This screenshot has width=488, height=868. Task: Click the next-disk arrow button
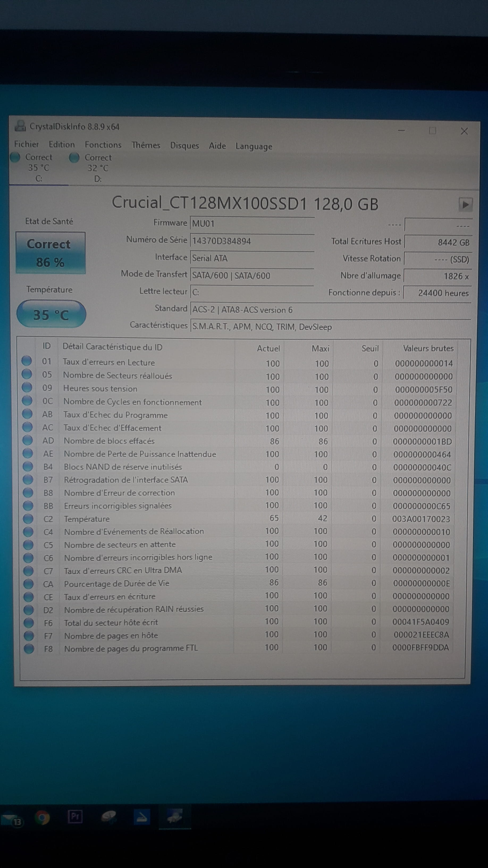click(x=465, y=204)
